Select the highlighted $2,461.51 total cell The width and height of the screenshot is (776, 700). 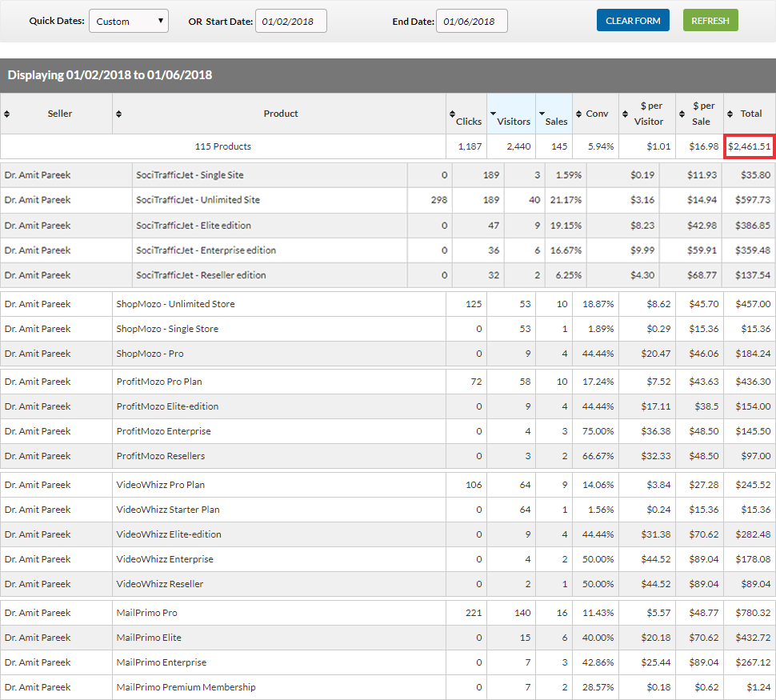click(749, 146)
